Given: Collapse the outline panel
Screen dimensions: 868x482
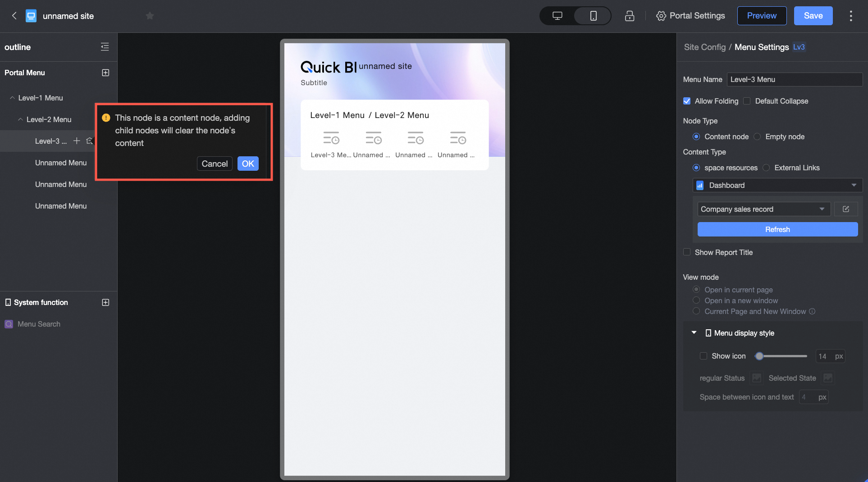Looking at the screenshot, I should tap(105, 47).
